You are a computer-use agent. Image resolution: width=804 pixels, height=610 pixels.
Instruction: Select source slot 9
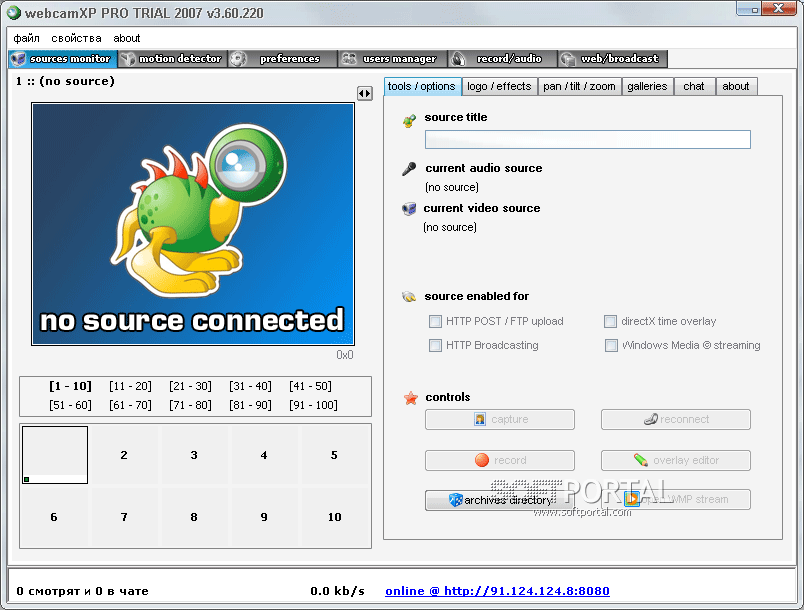[x=264, y=517]
